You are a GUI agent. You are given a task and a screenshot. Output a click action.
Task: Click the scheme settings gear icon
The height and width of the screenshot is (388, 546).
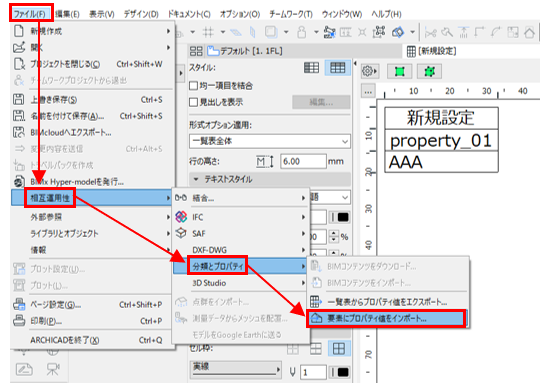coord(369,71)
